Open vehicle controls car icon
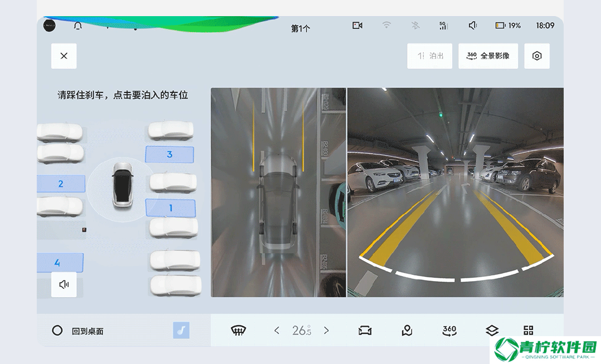601x364 pixels. point(365,330)
